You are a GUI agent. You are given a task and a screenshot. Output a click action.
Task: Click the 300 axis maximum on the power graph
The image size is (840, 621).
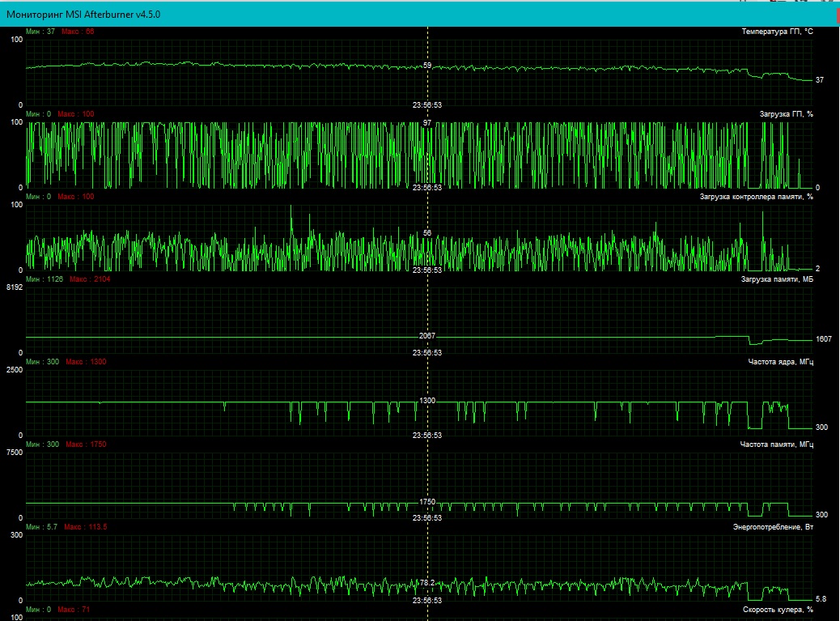(17, 534)
